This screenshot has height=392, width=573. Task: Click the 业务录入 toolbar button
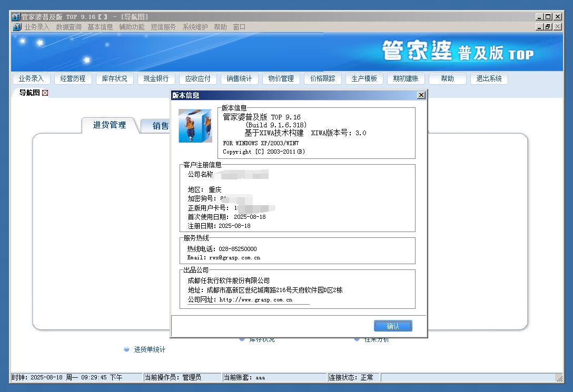click(31, 78)
